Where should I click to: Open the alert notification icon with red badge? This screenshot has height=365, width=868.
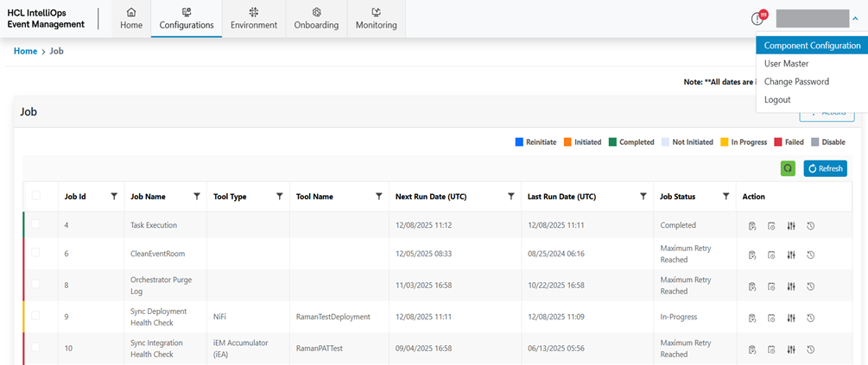757,18
